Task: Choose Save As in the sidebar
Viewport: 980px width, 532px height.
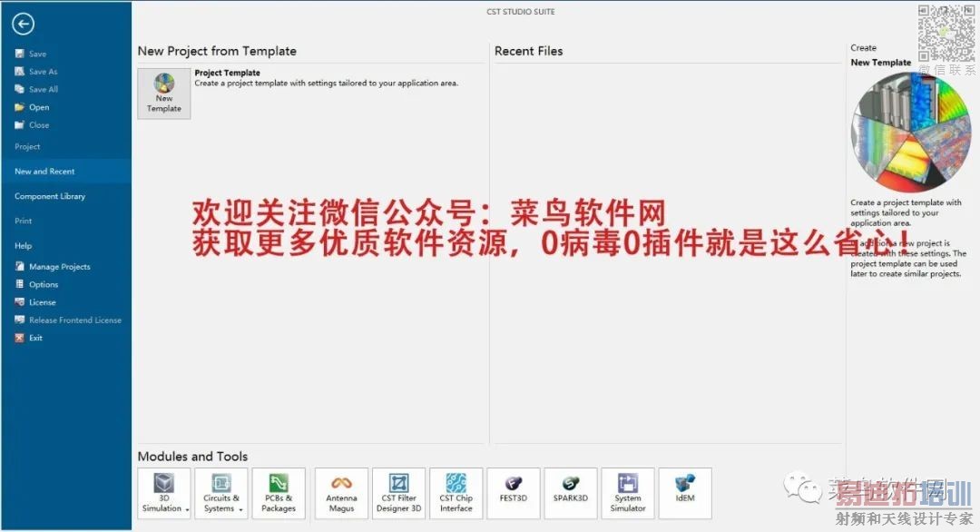Action: 44,72
